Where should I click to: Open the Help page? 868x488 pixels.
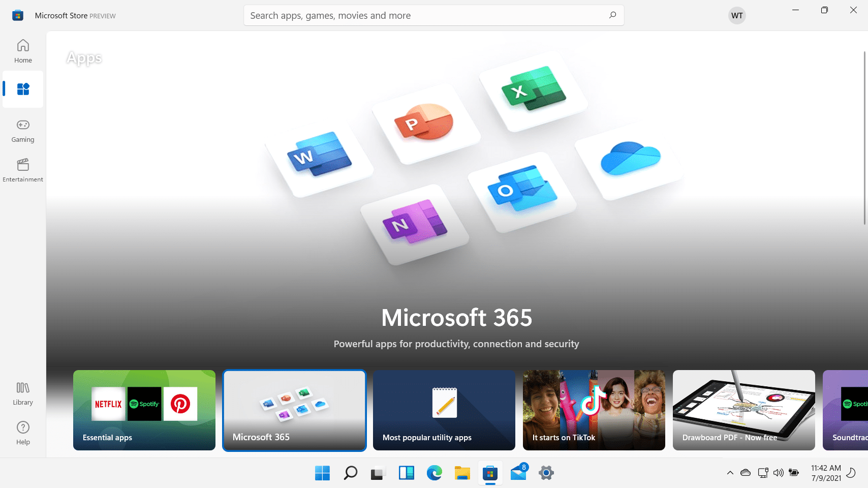tap(23, 433)
